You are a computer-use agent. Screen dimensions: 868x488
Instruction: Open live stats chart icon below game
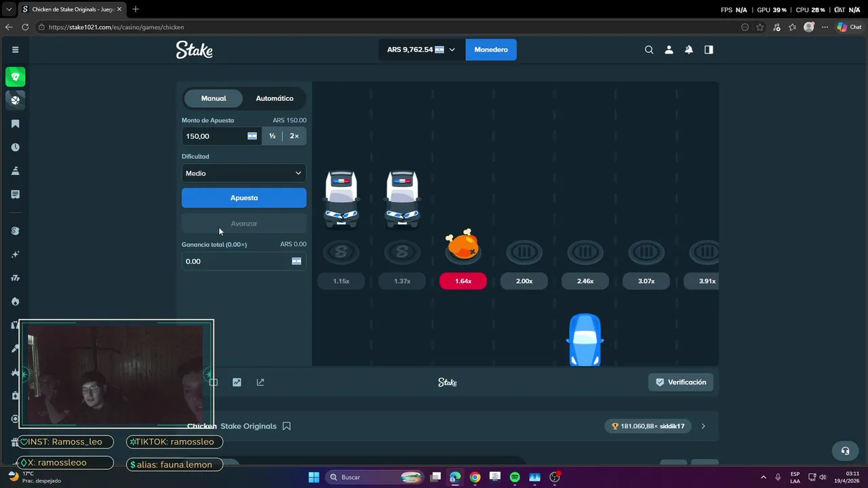tap(237, 382)
